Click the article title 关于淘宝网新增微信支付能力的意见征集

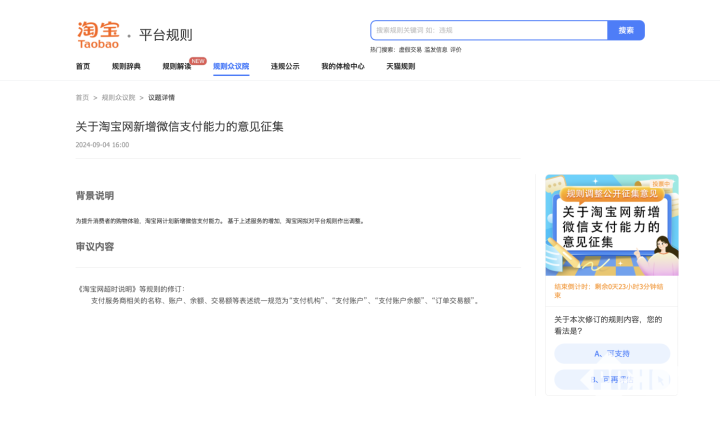pos(180,126)
